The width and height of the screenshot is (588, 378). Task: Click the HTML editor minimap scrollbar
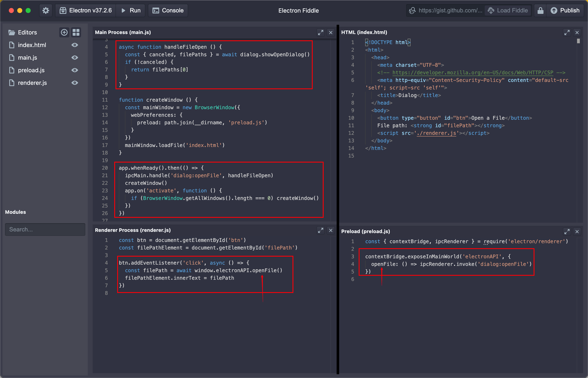tap(578, 41)
